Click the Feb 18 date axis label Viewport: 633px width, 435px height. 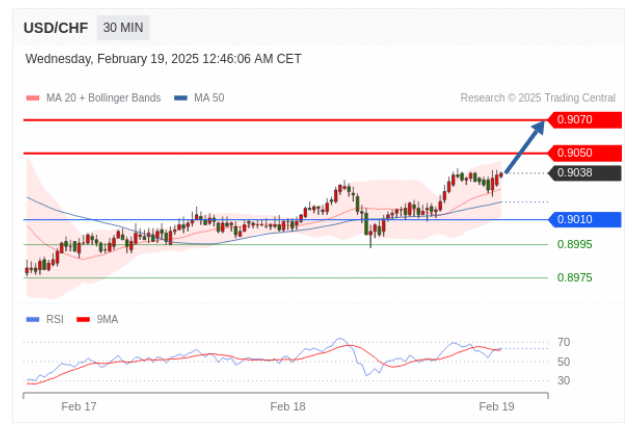coord(288,407)
